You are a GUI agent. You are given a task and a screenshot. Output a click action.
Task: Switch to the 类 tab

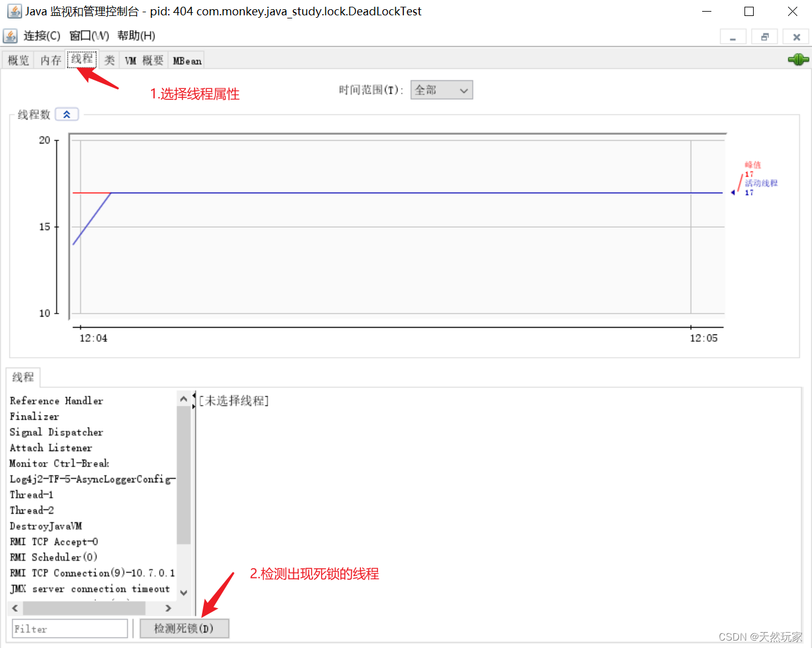pos(109,60)
